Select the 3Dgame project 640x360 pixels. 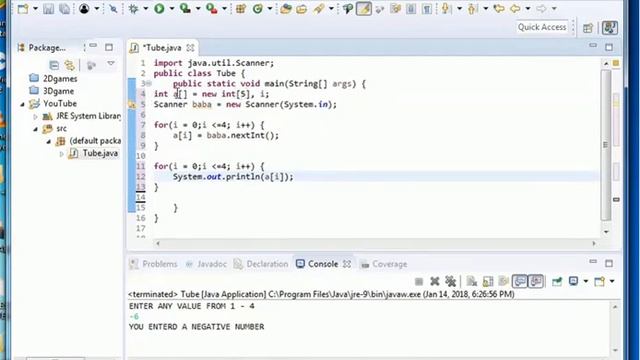click(58, 91)
